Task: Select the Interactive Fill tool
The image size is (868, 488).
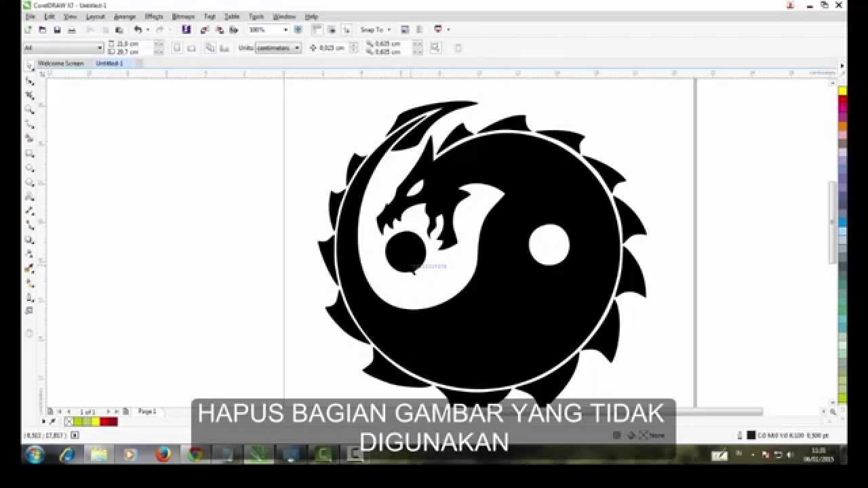Action: [x=30, y=283]
